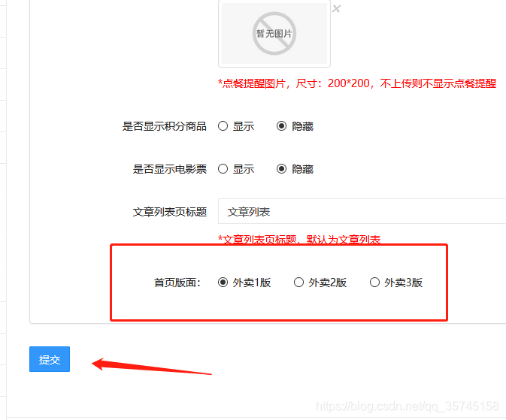Click the 首页版面 label
Image resolution: width=506 pixels, height=420 pixels.
pyautogui.click(x=177, y=283)
